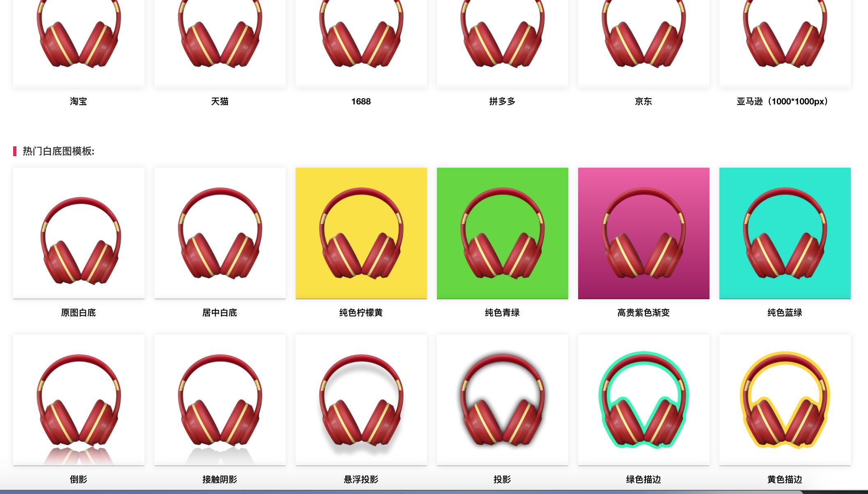Apply the 居中白底 template
The width and height of the screenshot is (868, 494).
(x=220, y=233)
